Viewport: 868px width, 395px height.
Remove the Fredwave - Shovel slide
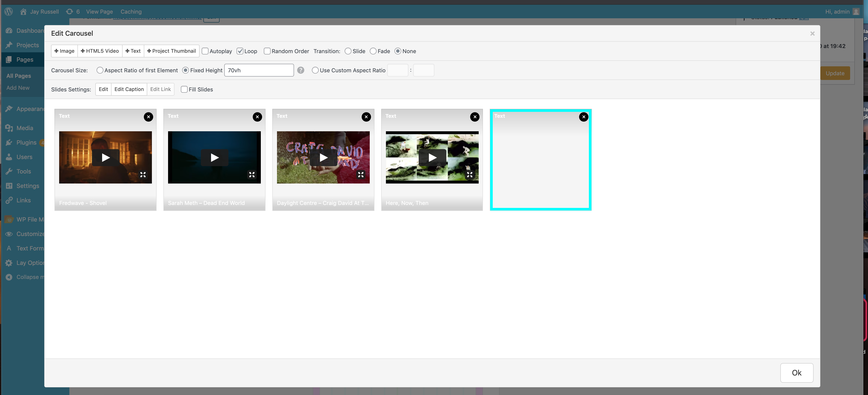tap(148, 117)
